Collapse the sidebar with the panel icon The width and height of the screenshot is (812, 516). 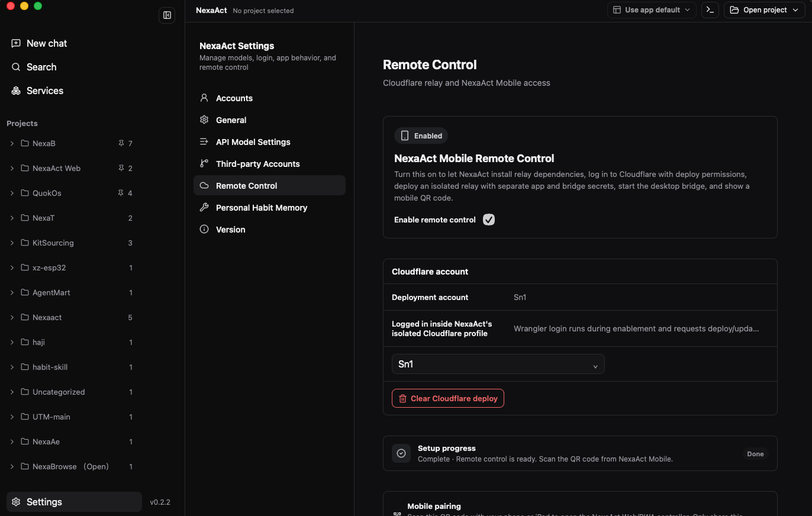[x=167, y=15]
